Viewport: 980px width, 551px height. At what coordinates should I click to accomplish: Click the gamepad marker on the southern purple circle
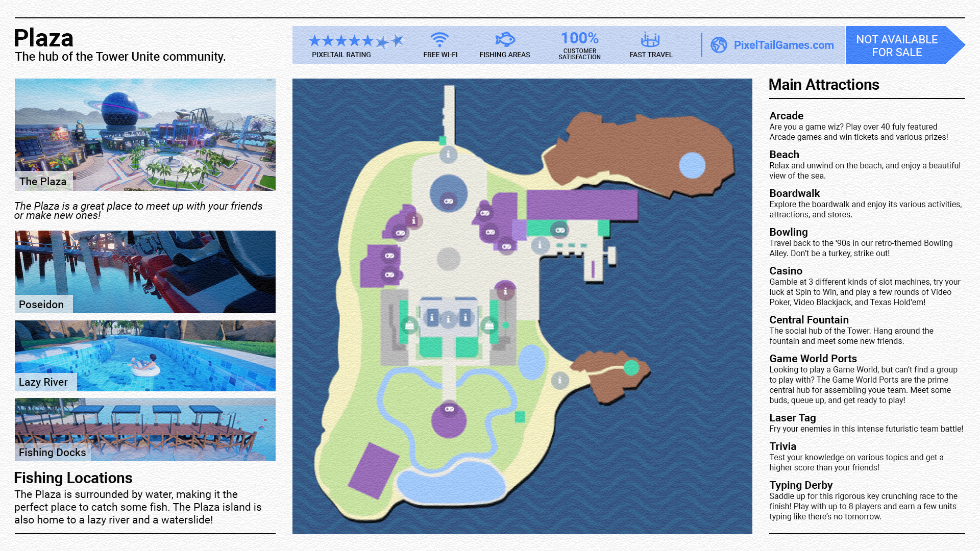click(449, 409)
